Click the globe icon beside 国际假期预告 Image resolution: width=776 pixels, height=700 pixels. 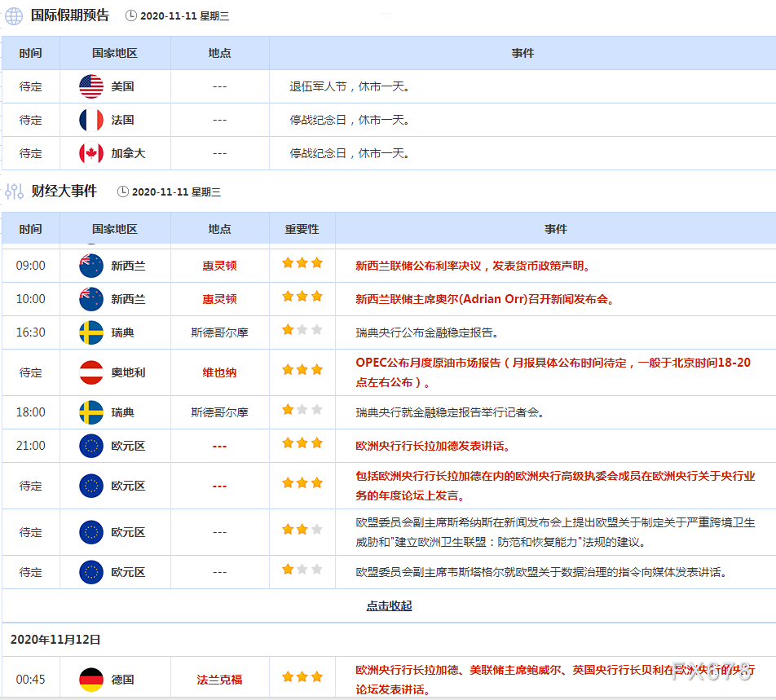[14, 16]
